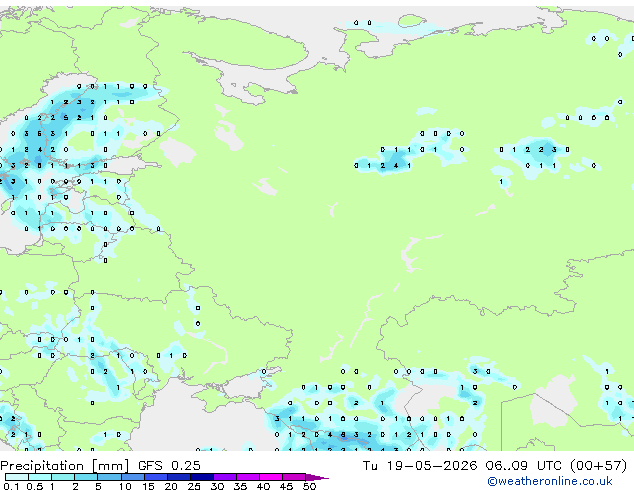
Task: Click the legend label '35'
Action: point(240,486)
